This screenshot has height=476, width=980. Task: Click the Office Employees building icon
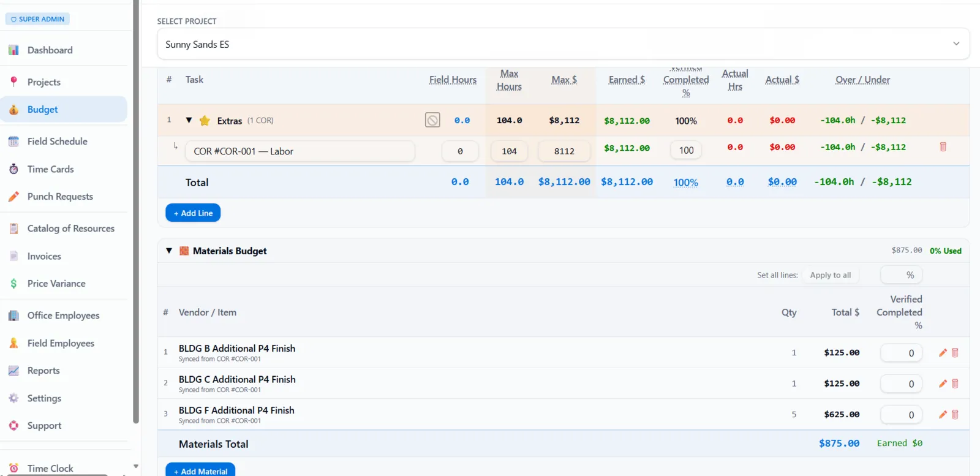tap(13, 315)
